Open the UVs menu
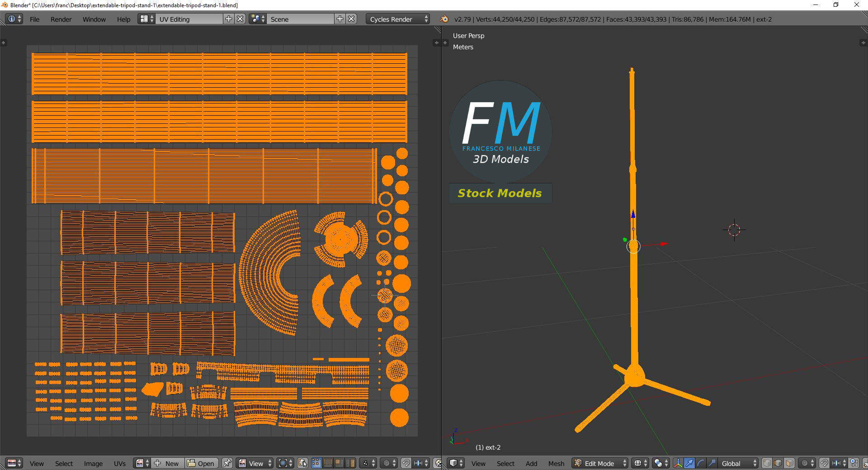Screen dimensions: 868x470 [x=120, y=464]
